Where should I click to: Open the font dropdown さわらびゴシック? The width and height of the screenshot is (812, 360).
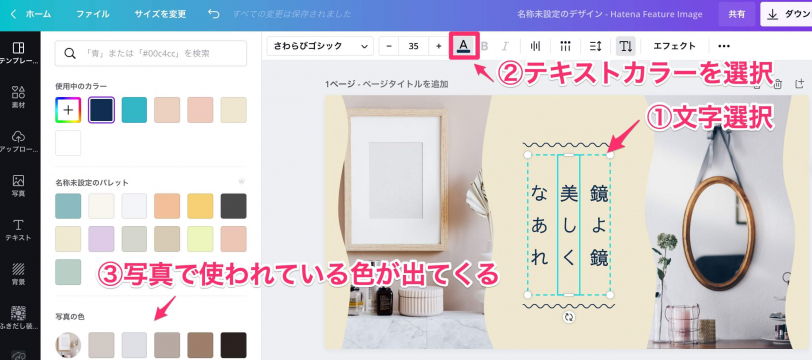[x=320, y=46]
